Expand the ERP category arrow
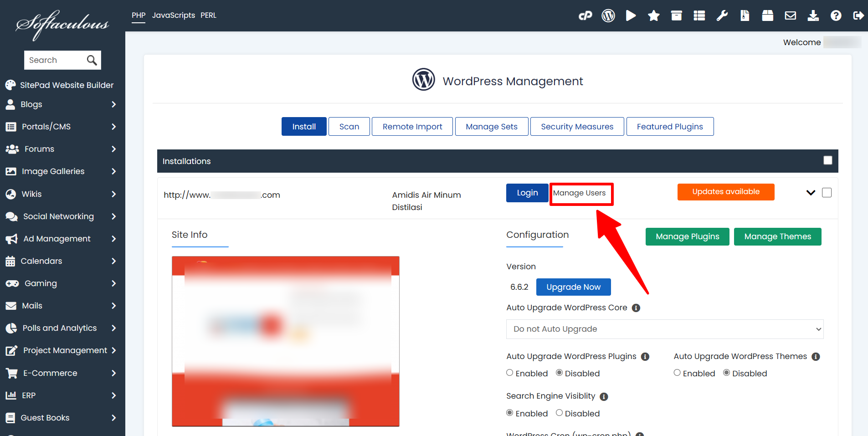The width and height of the screenshot is (868, 436). pos(113,395)
